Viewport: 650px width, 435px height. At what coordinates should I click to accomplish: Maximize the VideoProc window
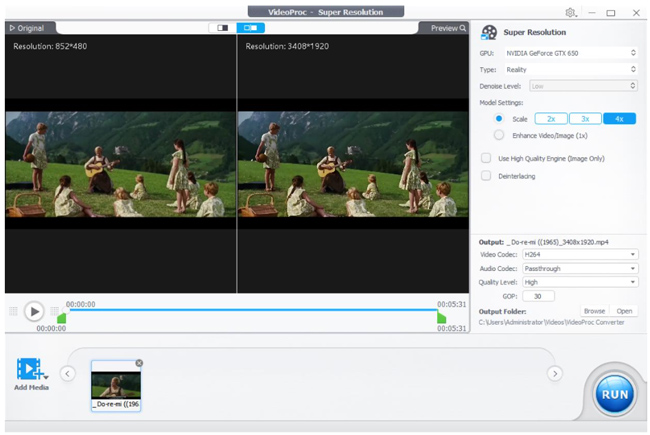(611, 13)
